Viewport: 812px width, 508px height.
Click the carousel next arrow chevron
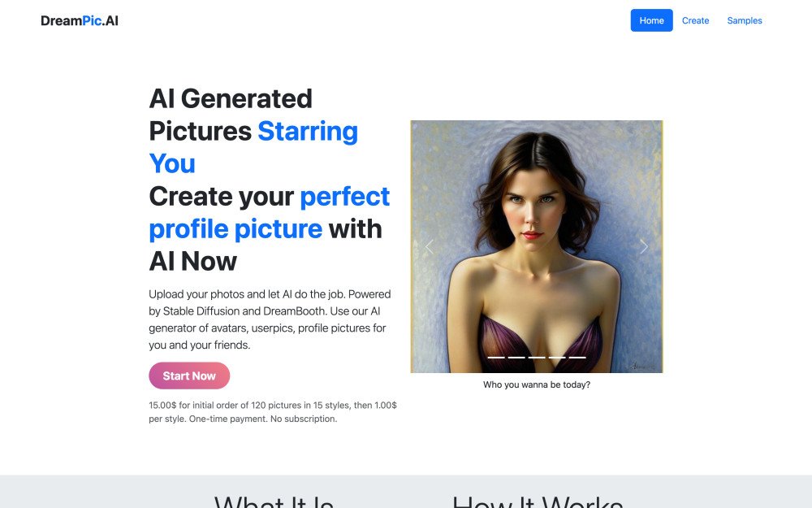(644, 247)
